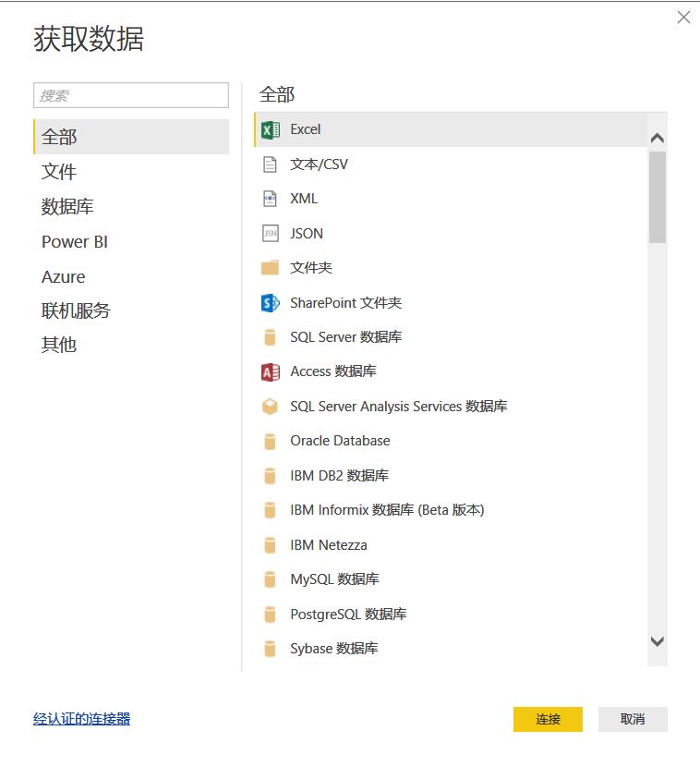Click the Excel icon in connector list

(x=270, y=130)
